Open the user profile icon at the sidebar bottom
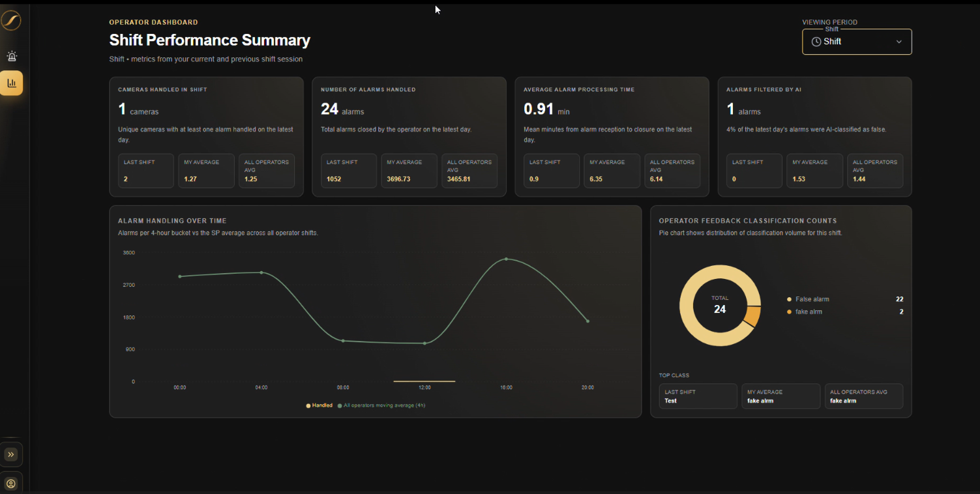This screenshot has width=980, height=494. (x=11, y=484)
